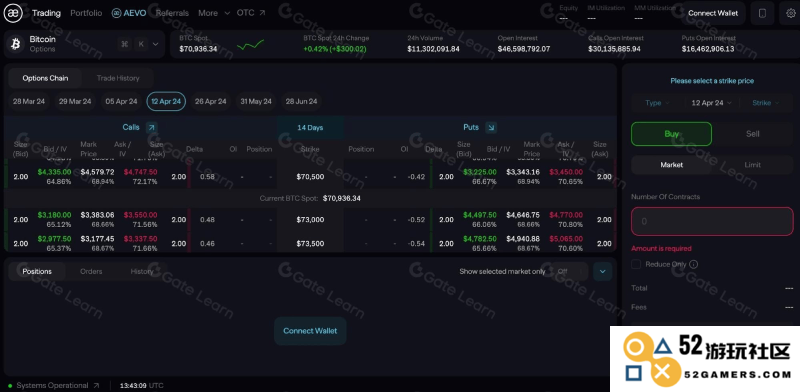Screen dimensions: 800x392
Task: Click the Puts arrow icon
Action: click(x=491, y=128)
